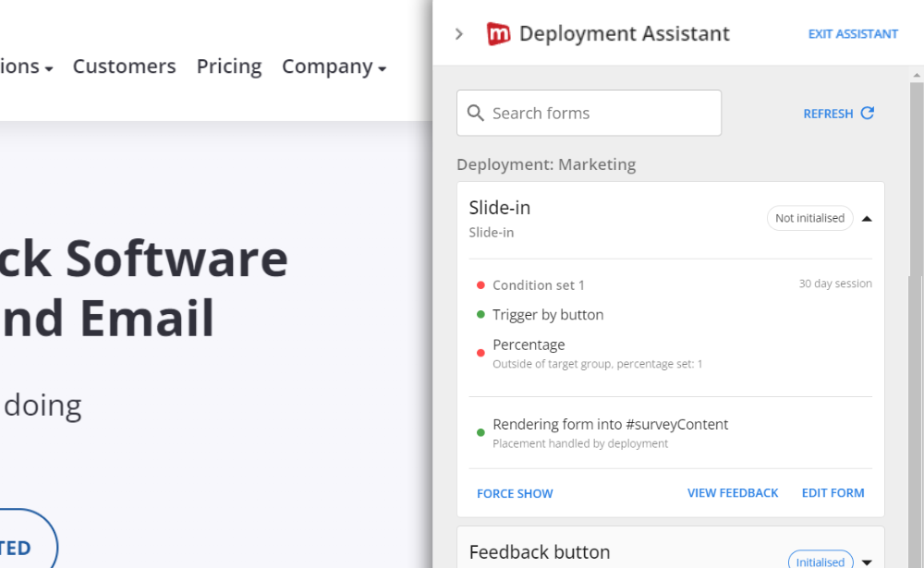Toggle the Initialised badge on Feedback button

point(821,560)
